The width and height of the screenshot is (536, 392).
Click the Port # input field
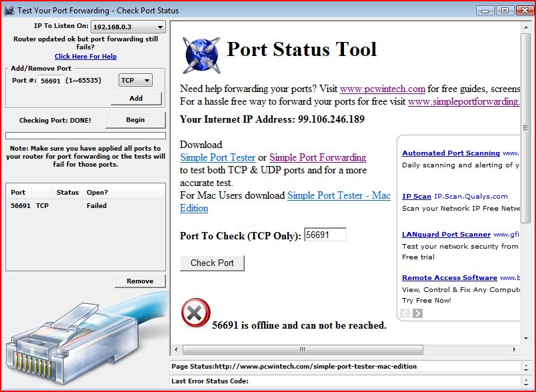(51, 81)
